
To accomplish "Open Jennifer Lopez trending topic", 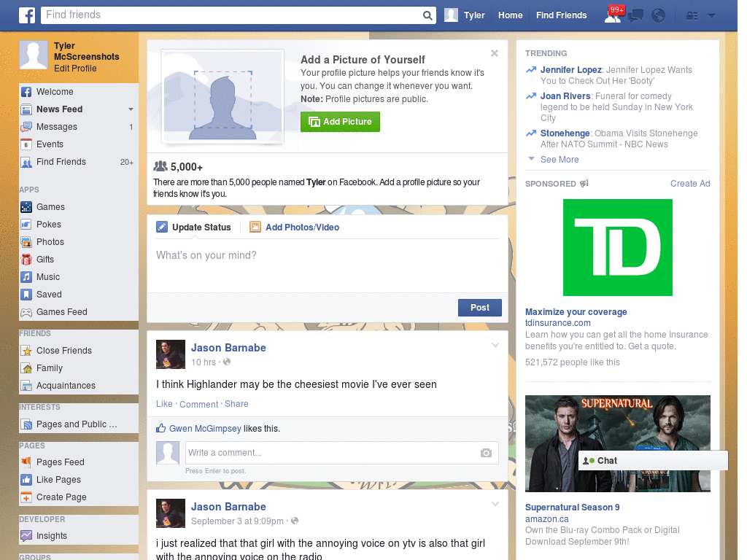I will (x=570, y=70).
